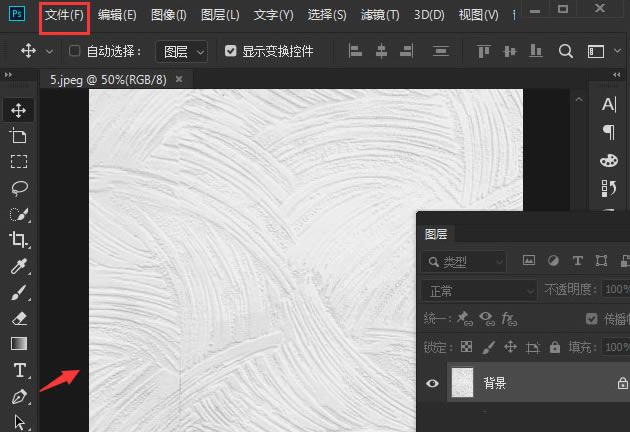Select the Gradient tool swatch
This screenshot has width=630, height=432.
[19, 344]
